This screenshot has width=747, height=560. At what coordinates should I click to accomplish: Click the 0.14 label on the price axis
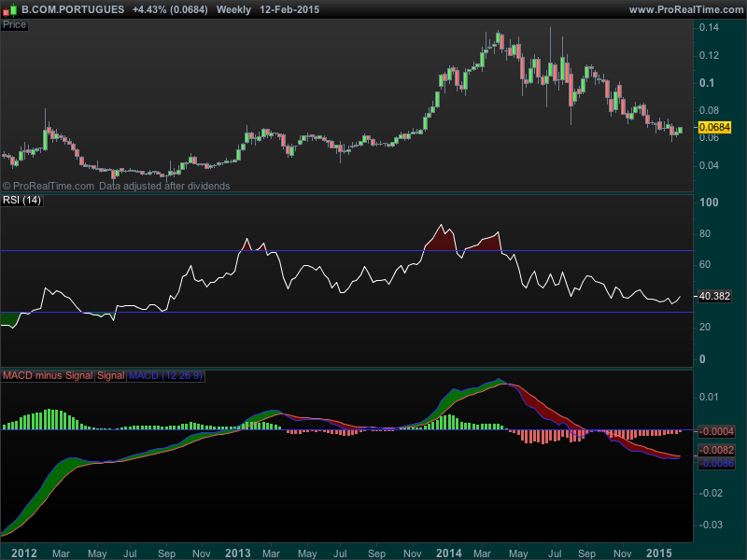coord(710,29)
